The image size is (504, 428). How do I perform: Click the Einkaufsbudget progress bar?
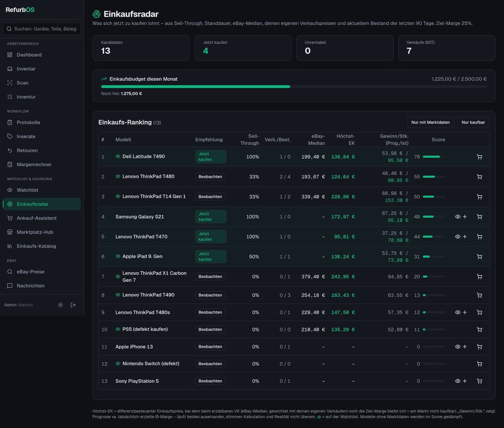pos(294,87)
